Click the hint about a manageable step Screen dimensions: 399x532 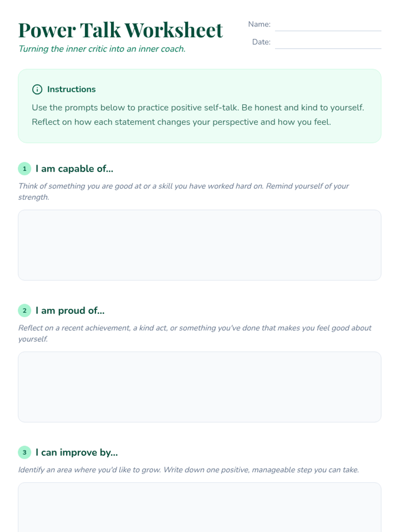coord(189,470)
